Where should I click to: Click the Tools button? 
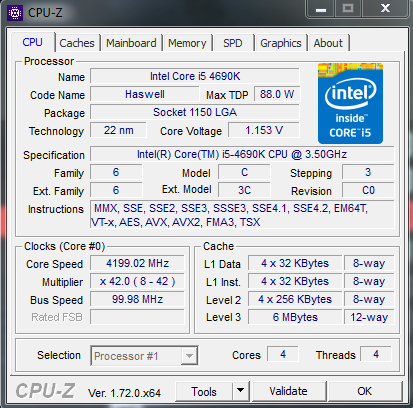(x=204, y=391)
